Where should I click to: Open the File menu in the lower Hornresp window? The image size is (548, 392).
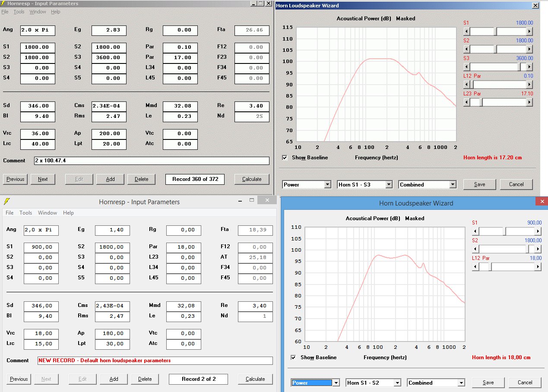click(10, 213)
